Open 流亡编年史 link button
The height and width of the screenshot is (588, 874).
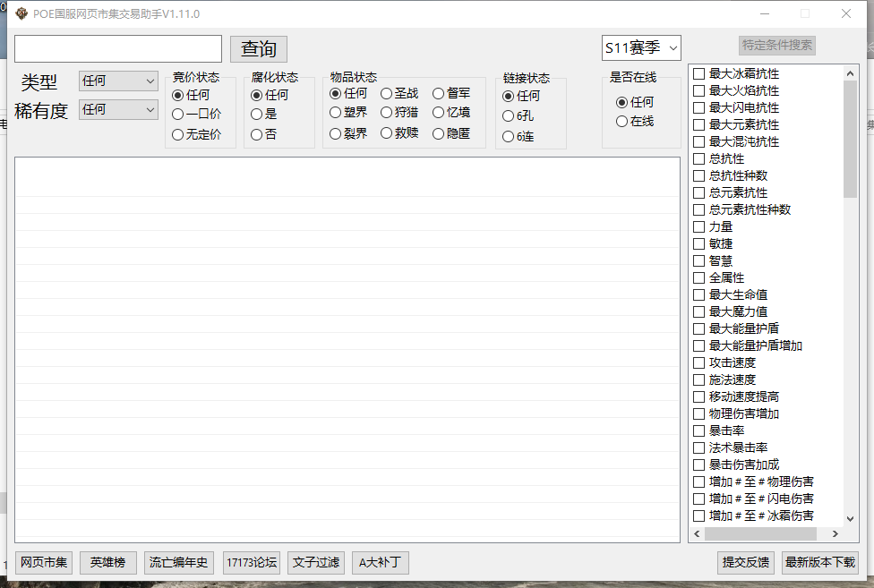(x=178, y=563)
